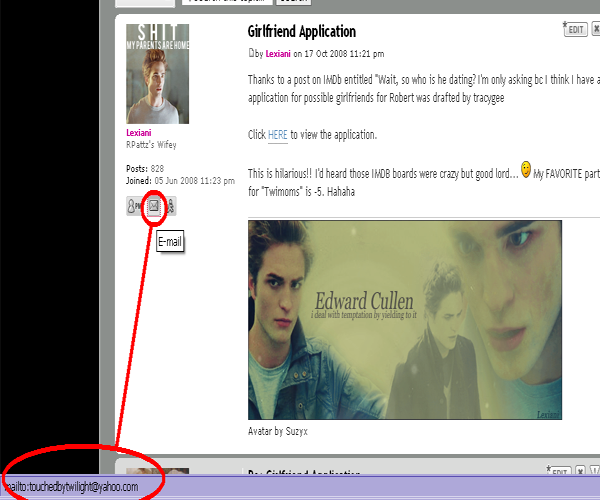Click the Lexiani username under the avatar

pyautogui.click(x=139, y=133)
